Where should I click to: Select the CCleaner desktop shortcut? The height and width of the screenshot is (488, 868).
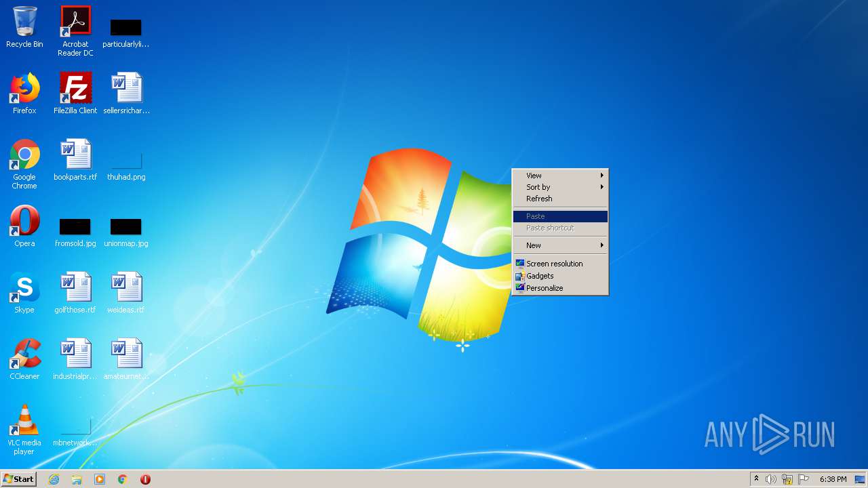pyautogui.click(x=24, y=359)
